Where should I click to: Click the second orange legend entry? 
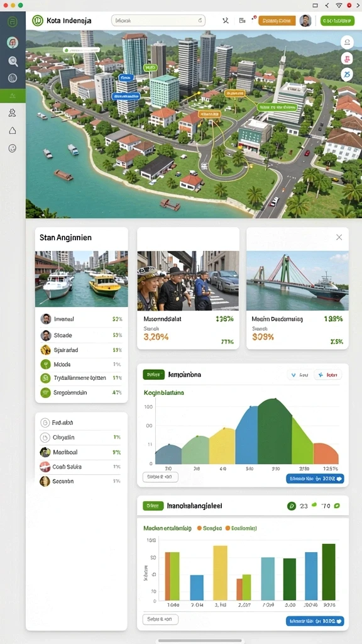click(x=241, y=528)
